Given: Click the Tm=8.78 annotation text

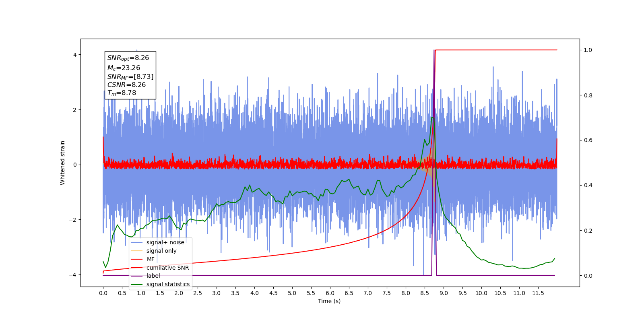Looking at the screenshot, I should point(122,93).
